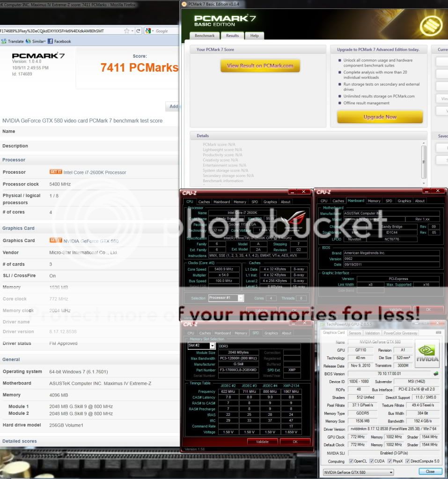Click the Translate bookmark icon
Viewport: 448px width, 479px height.
click(4, 41)
